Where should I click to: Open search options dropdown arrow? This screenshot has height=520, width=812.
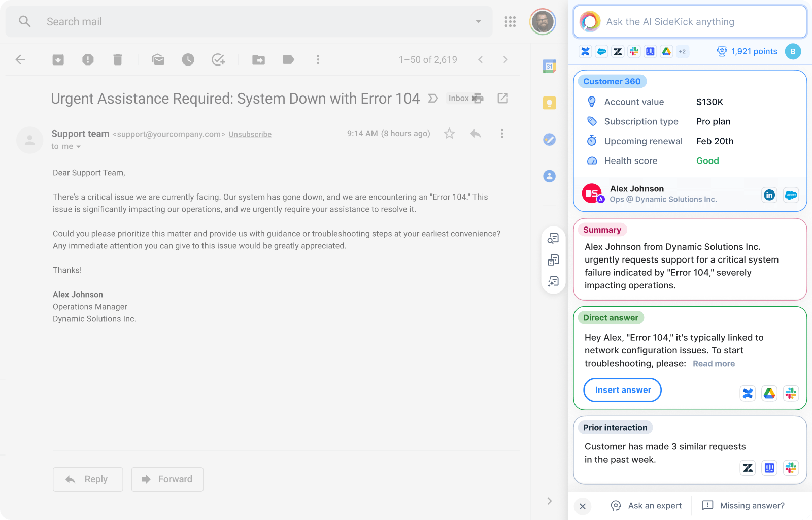[x=478, y=21]
